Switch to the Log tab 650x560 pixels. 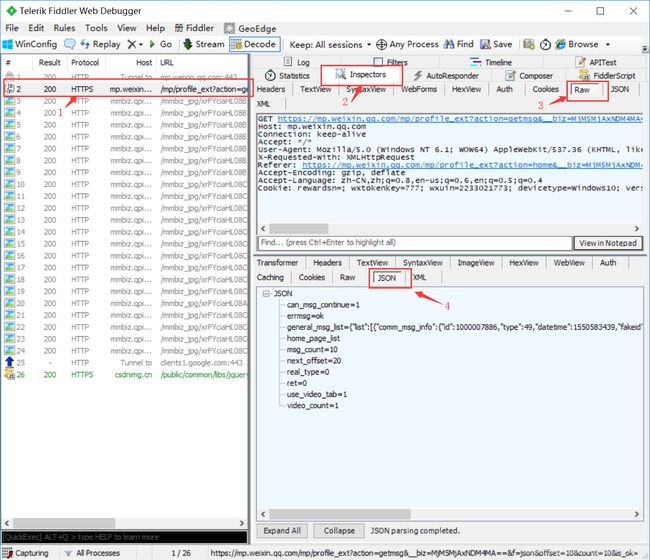[297, 62]
